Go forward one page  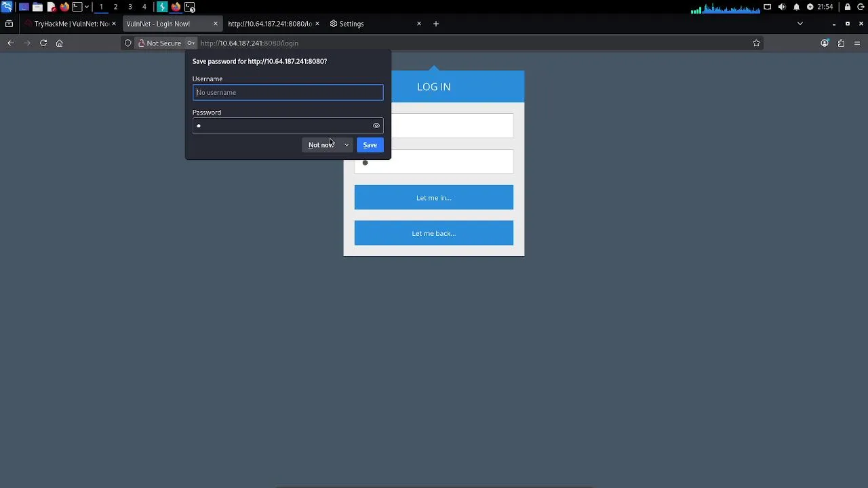pyautogui.click(x=27, y=43)
